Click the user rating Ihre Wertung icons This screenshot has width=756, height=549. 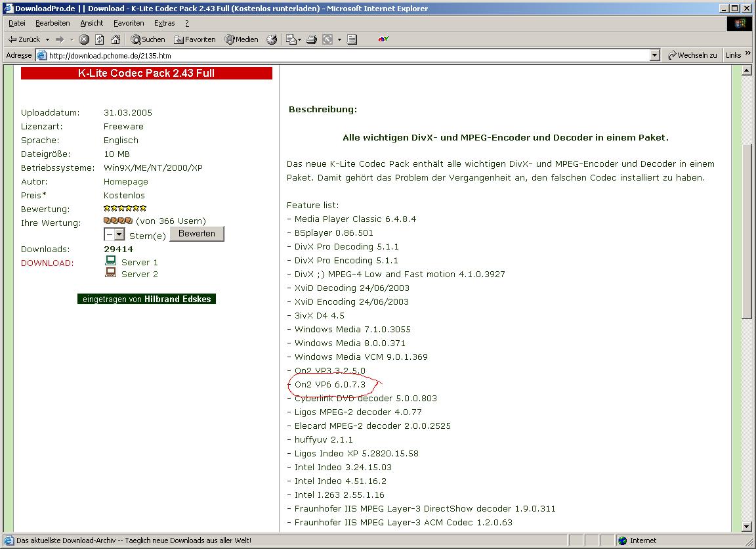pos(118,221)
